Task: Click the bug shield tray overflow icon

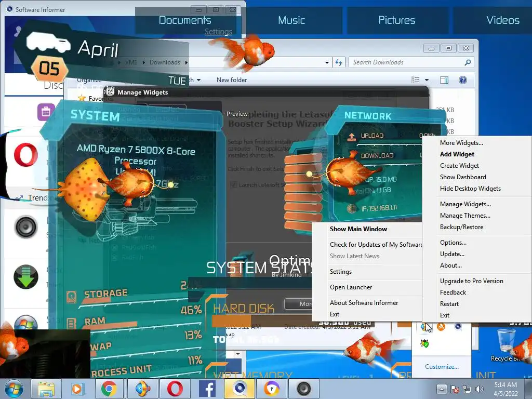Action: [424, 344]
